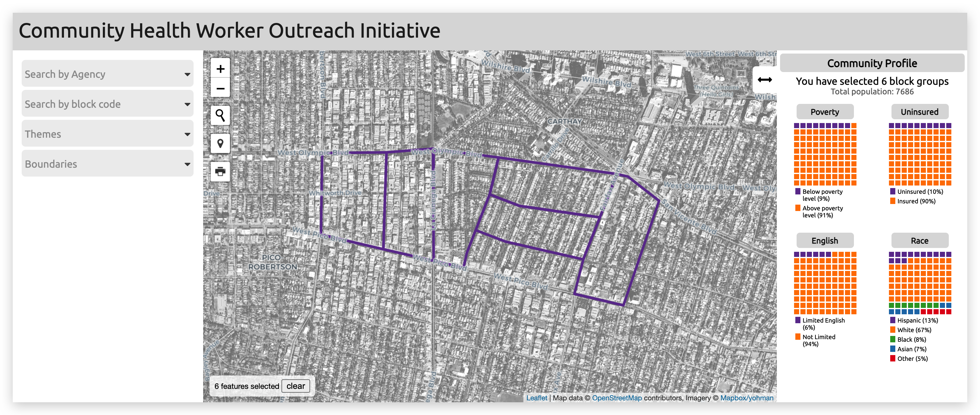Click the purple Hispanic legend swatch
The width and height of the screenshot is (980, 415).
(892, 320)
